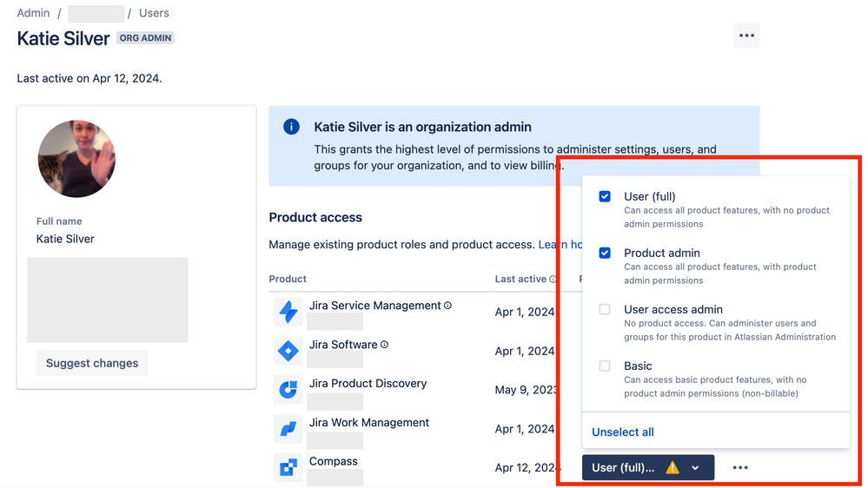Open the three-dot menu for the Compass row
The height and width of the screenshot is (488, 868).
(740, 467)
